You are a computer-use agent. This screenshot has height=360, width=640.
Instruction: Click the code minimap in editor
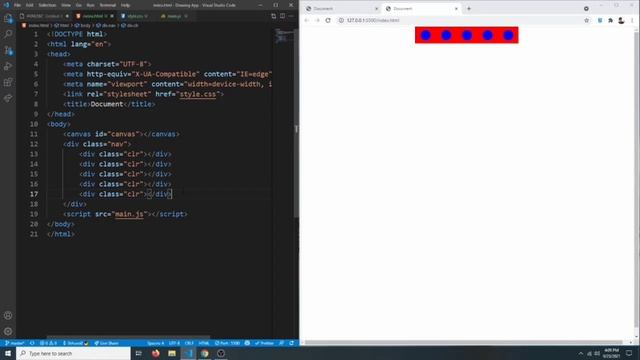pyautogui.click(x=284, y=36)
